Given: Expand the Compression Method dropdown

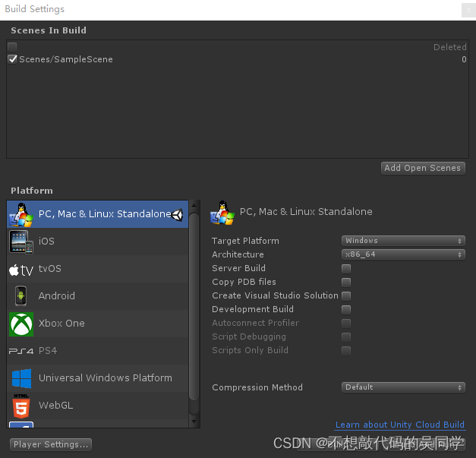Looking at the screenshot, I should (x=403, y=387).
